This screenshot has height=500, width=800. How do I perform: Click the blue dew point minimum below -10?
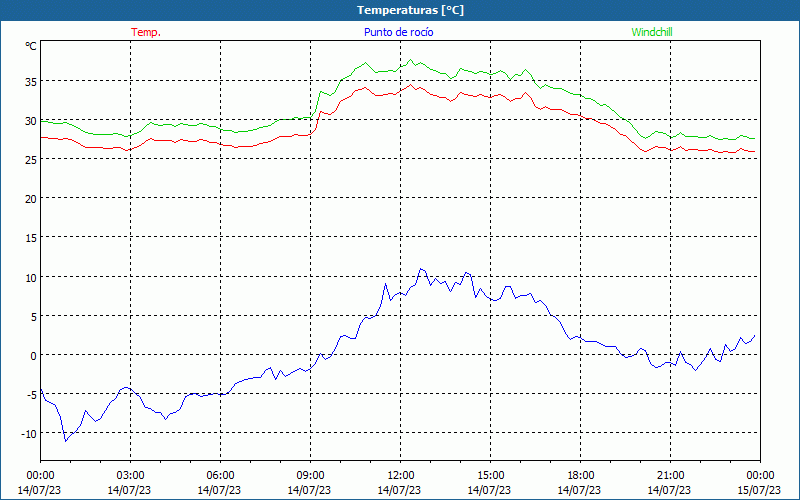point(65,441)
